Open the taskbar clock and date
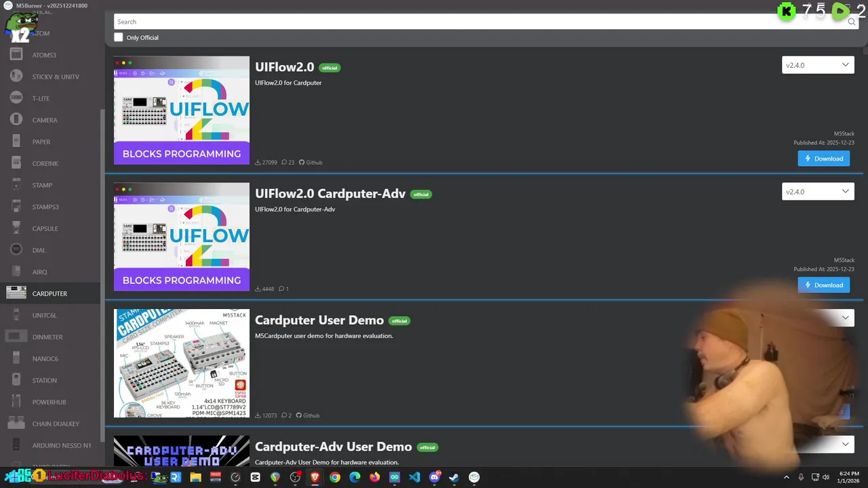Image resolution: width=868 pixels, height=488 pixels. click(x=849, y=477)
